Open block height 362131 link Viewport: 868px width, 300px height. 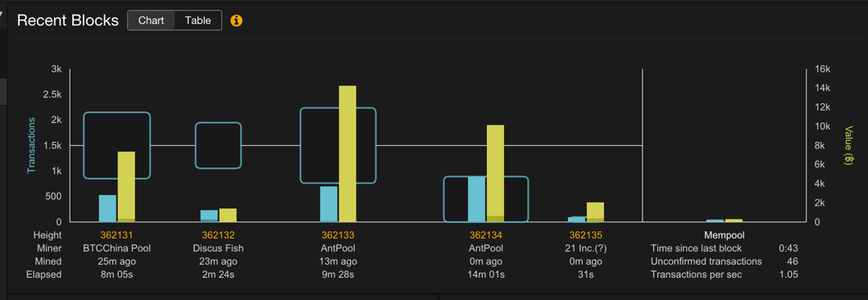tap(117, 234)
